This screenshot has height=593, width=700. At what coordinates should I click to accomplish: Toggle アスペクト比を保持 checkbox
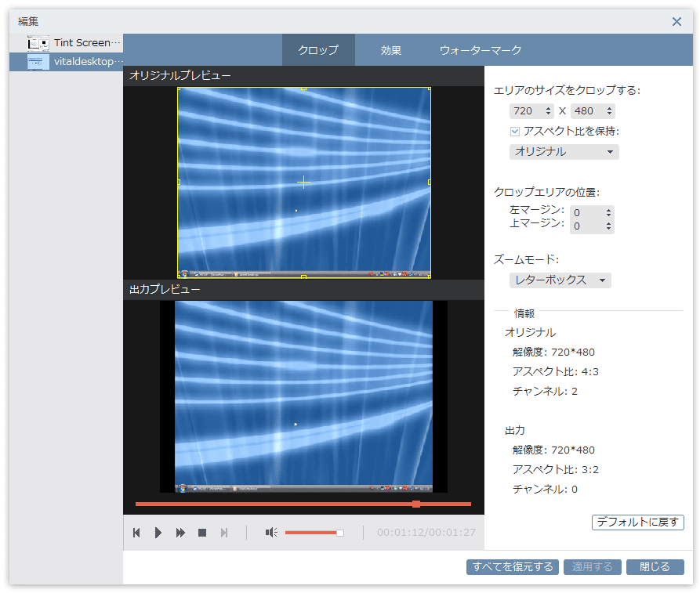(515, 132)
